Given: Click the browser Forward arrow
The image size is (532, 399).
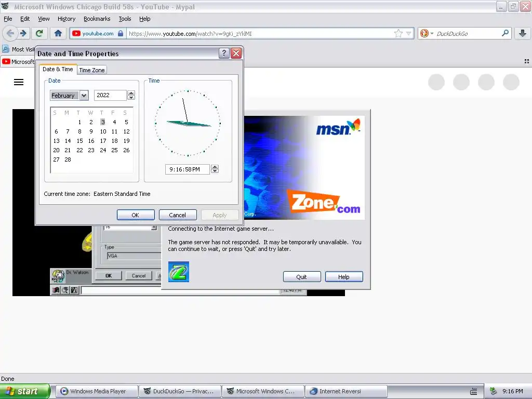Looking at the screenshot, I should pos(23,33).
